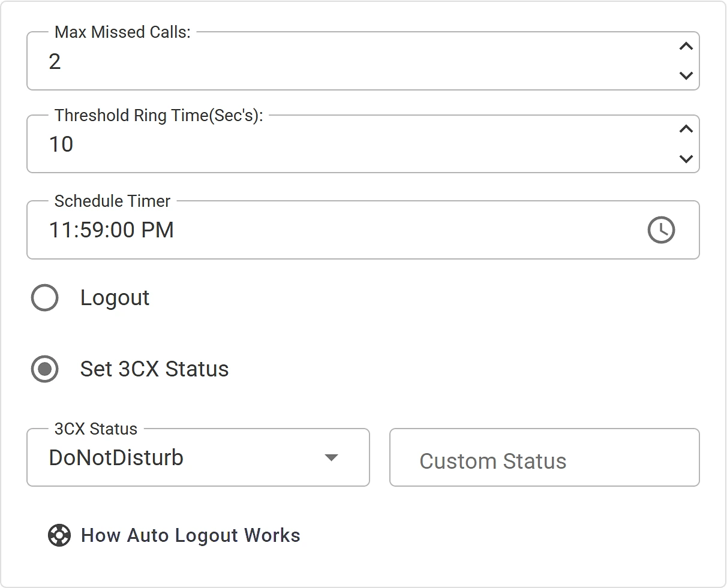The image size is (727, 588).
Task: Open the 3CX Status dropdown
Action: point(198,457)
